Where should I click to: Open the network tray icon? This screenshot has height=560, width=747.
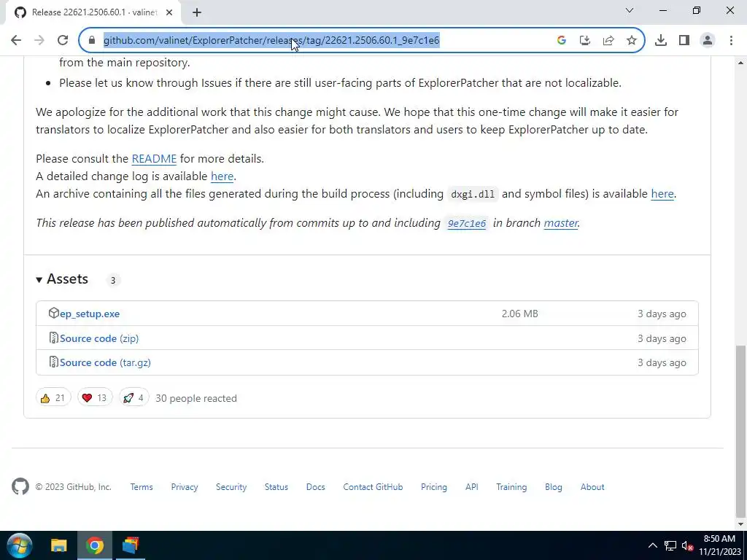[x=670, y=545]
